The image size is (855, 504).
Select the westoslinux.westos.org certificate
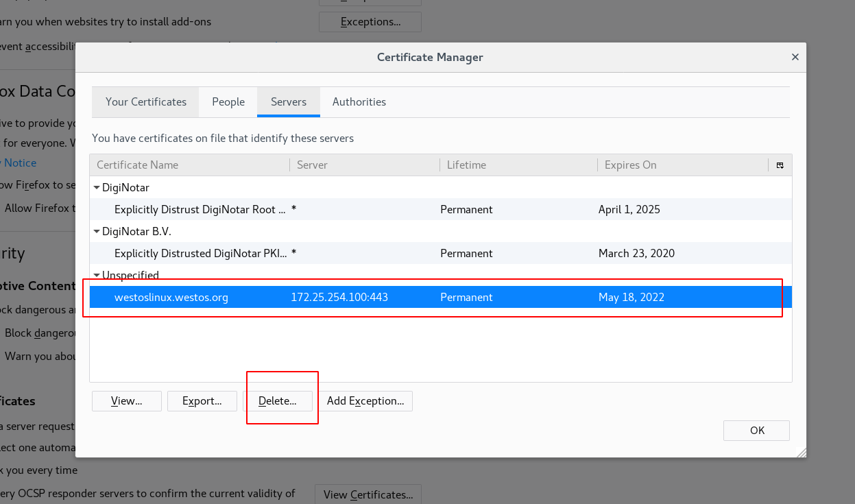tap(171, 298)
